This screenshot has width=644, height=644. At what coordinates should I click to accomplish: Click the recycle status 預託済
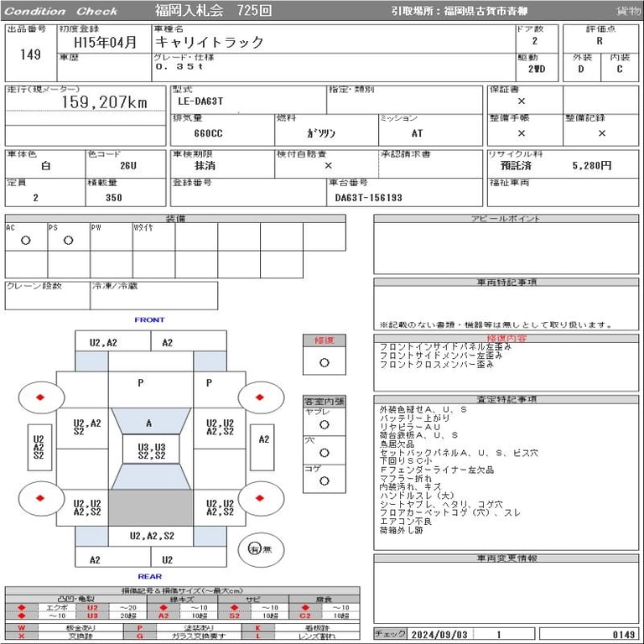(x=516, y=165)
